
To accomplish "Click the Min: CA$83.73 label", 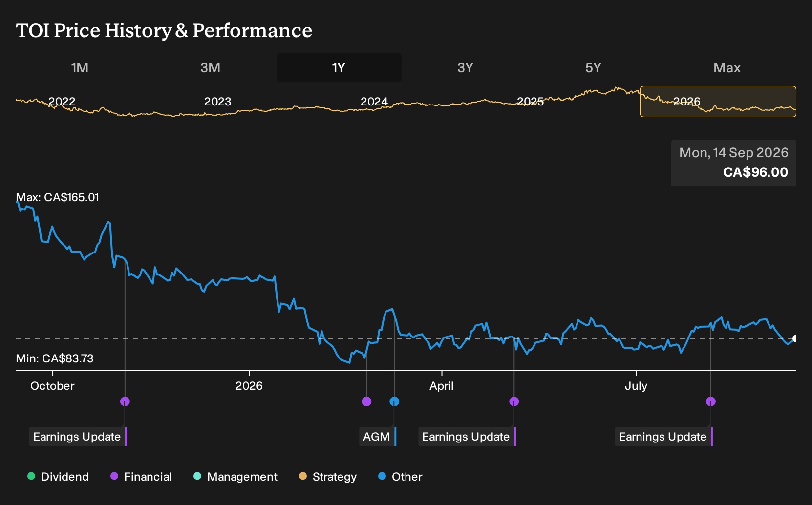I will point(55,358).
